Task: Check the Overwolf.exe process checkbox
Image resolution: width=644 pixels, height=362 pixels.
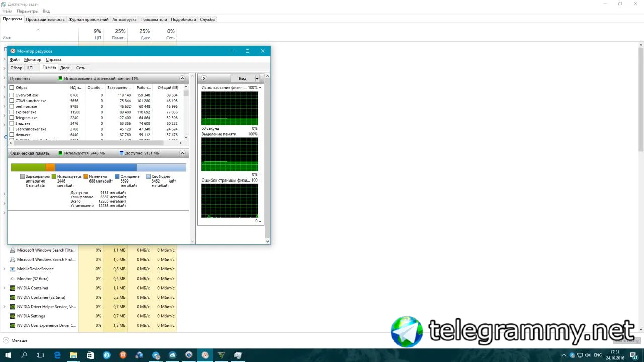Action: pyautogui.click(x=12, y=95)
